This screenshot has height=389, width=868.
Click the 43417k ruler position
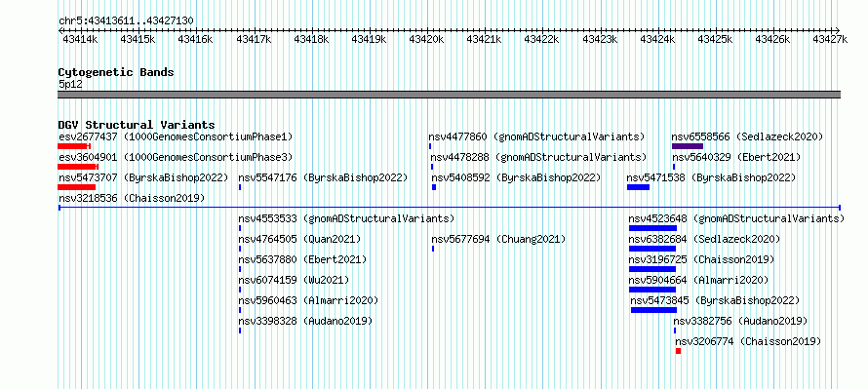tap(254, 39)
